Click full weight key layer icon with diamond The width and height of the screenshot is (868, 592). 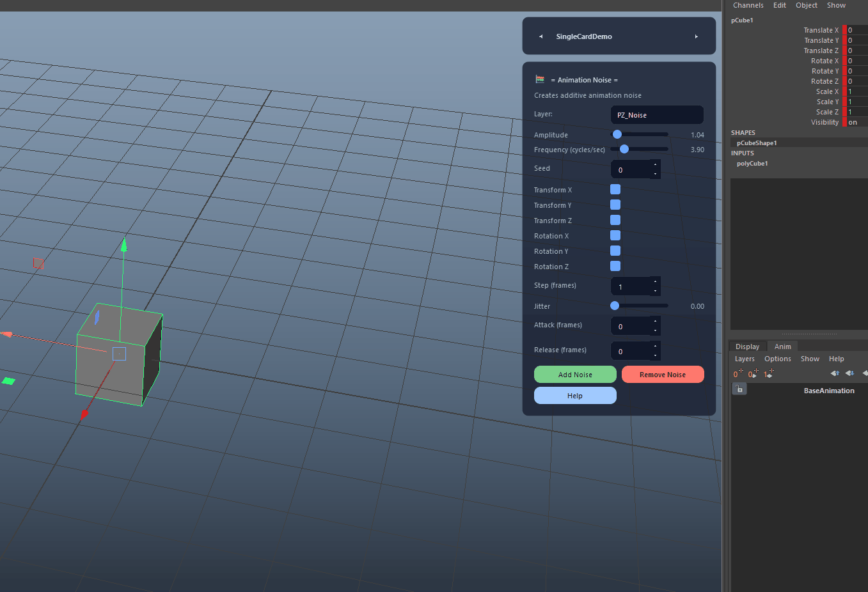(768, 373)
